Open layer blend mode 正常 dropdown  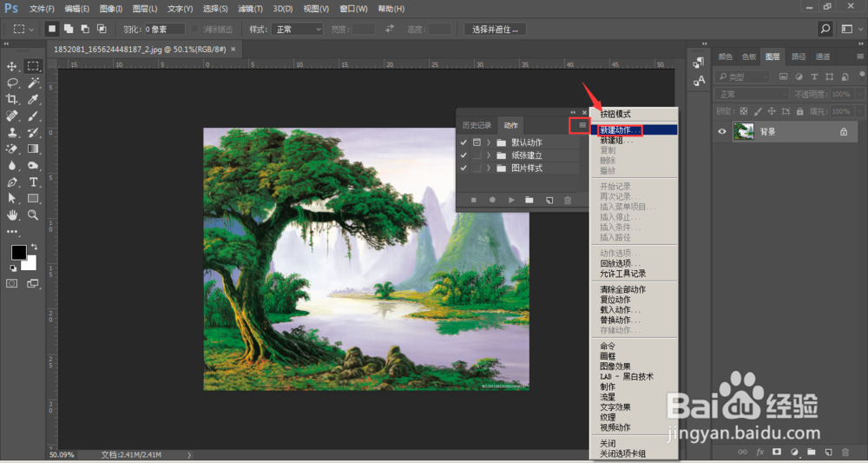tap(752, 94)
